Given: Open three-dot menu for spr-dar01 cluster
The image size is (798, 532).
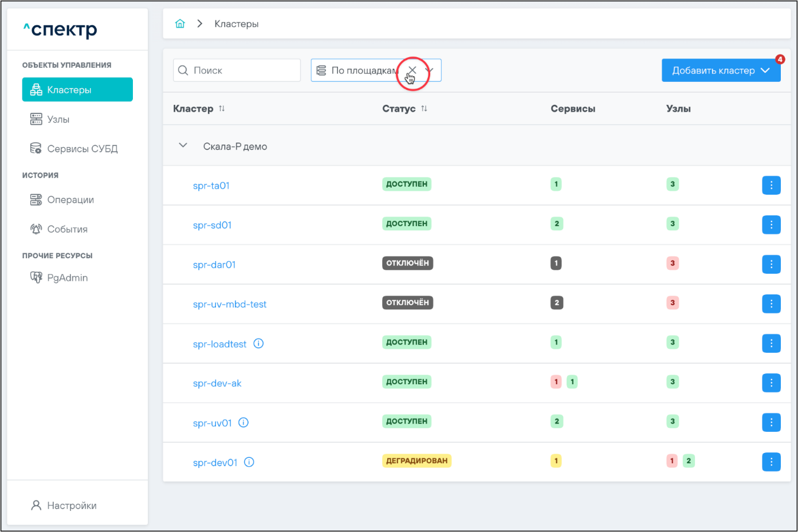Looking at the screenshot, I should point(771,264).
